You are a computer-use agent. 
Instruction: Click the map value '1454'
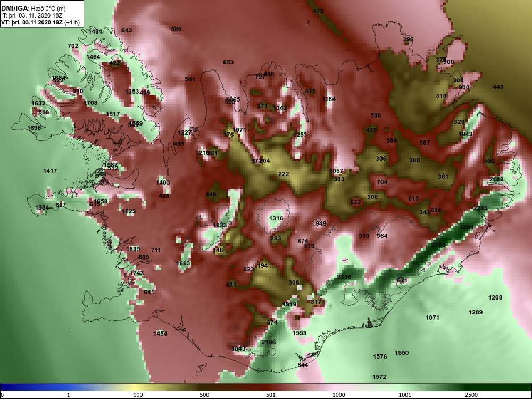click(160, 334)
